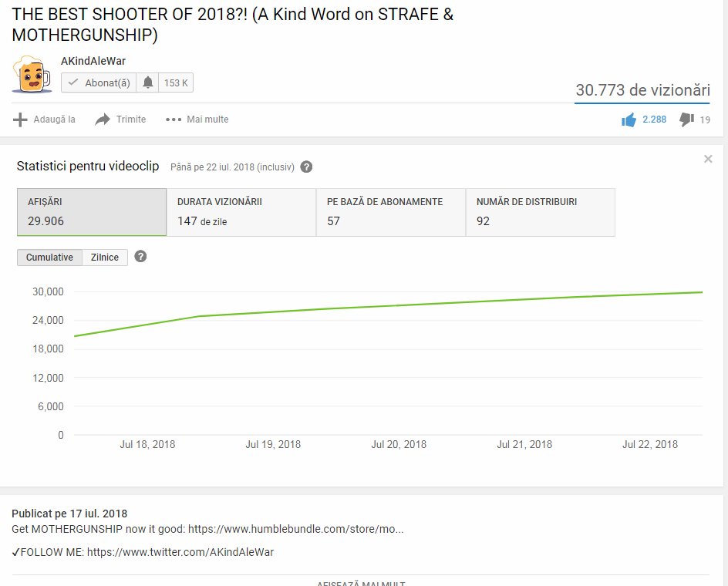The width and height of the screenshot is (728, 586).
Task: Switch to the DURATA VIZIONĂRII tab
Action: click(241, 212)
